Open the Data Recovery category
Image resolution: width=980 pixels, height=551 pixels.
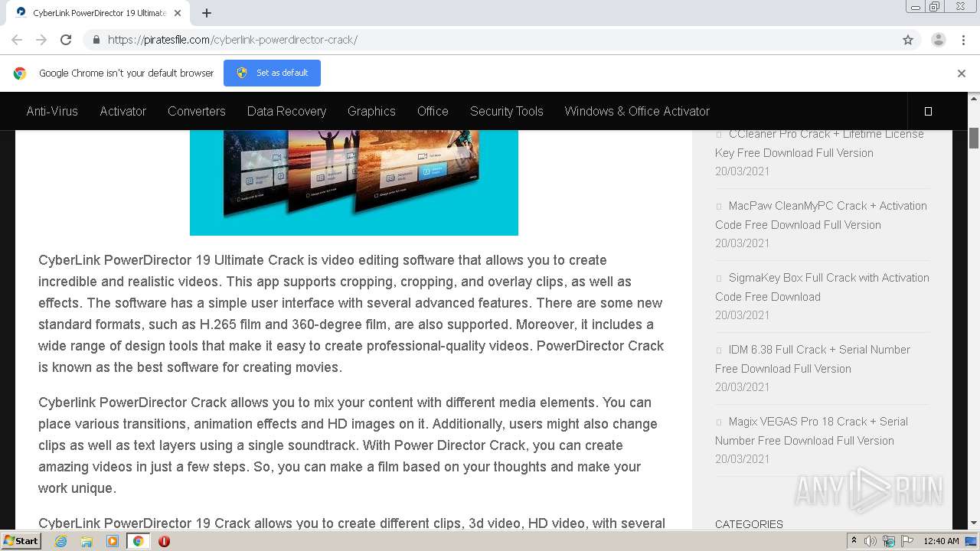point(286,111)
